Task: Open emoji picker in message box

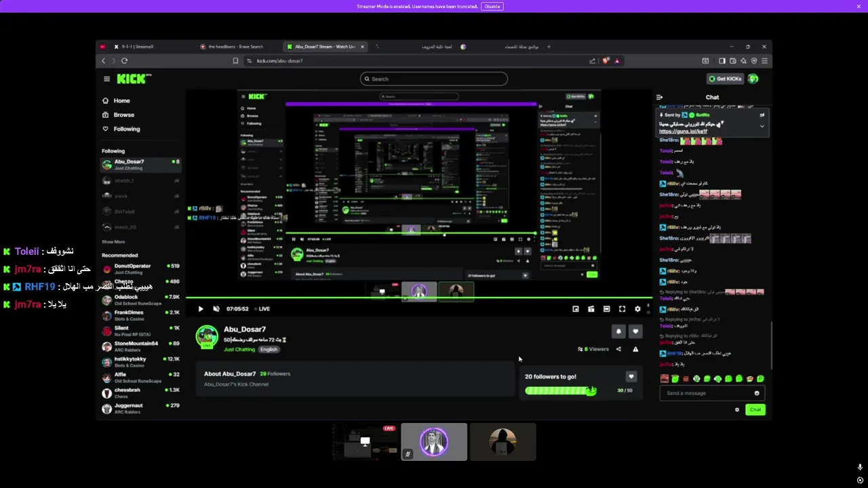Action: point(757,393)
